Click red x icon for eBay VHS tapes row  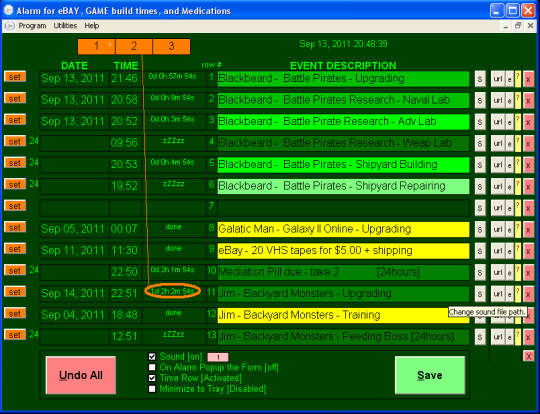(528, 251)
